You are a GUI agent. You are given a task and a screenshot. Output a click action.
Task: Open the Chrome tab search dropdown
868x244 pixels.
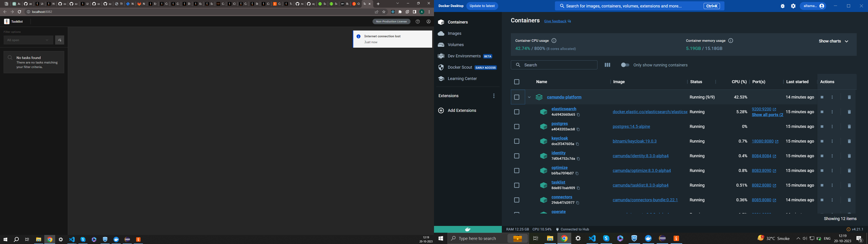398,3
